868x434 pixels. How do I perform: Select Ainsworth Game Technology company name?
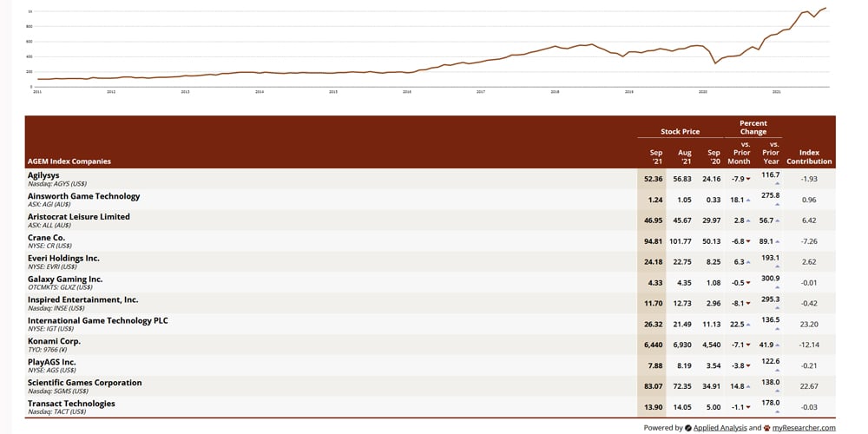coord(83,196)
